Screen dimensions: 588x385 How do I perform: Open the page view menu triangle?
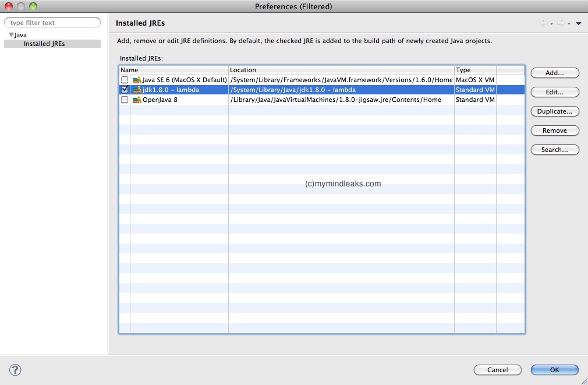tap(579, 23)
